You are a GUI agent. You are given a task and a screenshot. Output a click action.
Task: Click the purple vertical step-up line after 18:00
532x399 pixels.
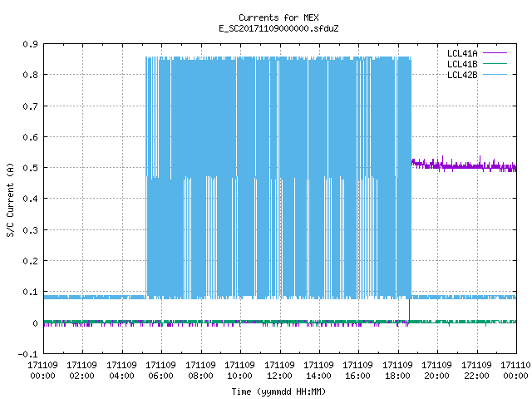tap(409, 310)
